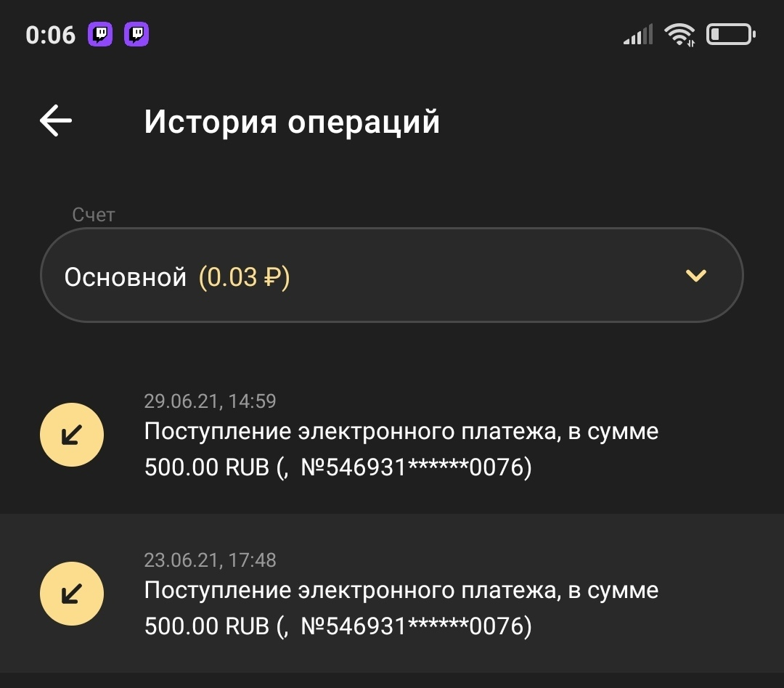The width and height of the screenshot is (784, 688).
Task: Tap the 23.06.21, 17:48 timestamp
Action: (x=210, y=560)
